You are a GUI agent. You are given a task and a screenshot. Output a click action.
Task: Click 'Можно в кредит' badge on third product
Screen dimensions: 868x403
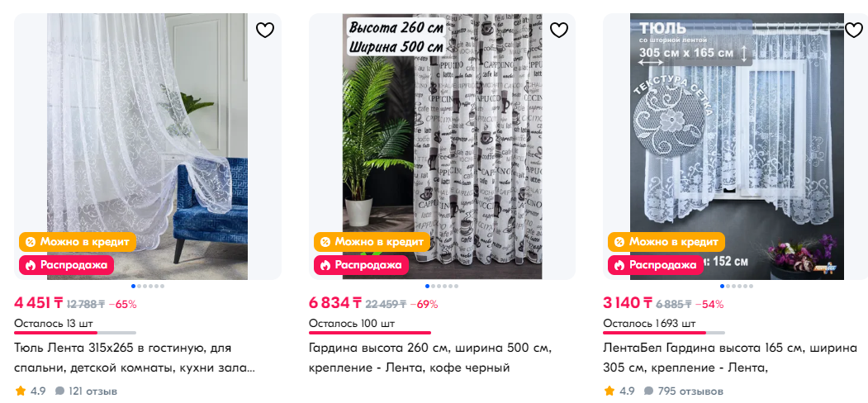[x=666, y=242]
